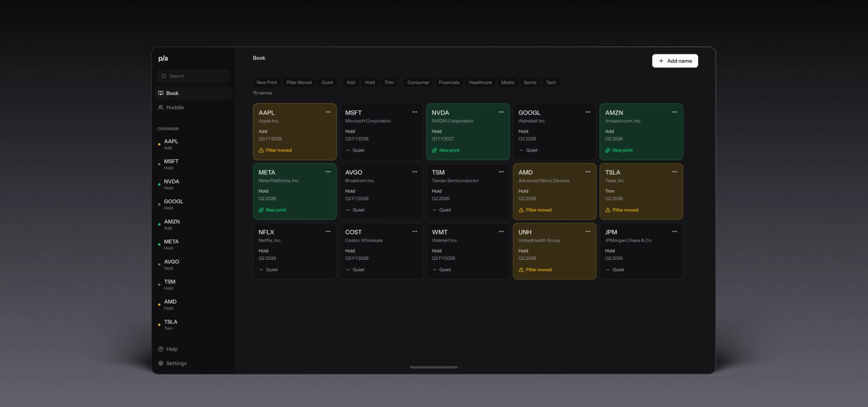868x407 pixels.
Task: Click the Add name button
Action: pyautogui.click(x=675, y=61)
